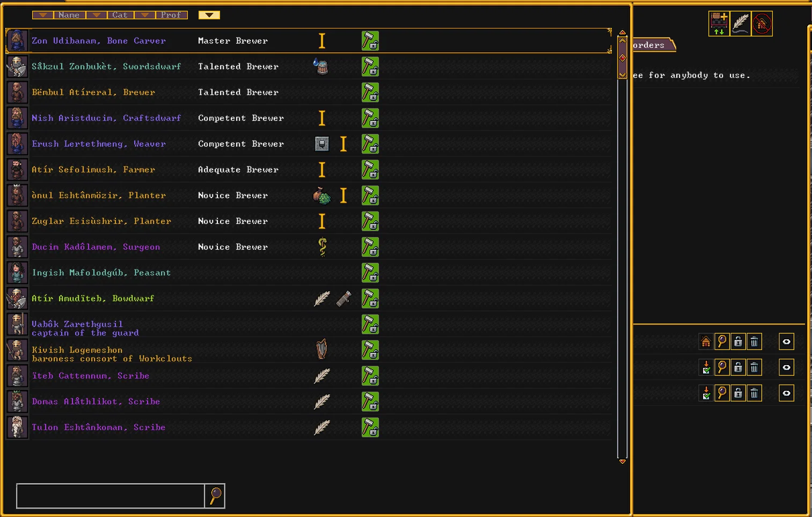Click the quill icon beside Domas Alåthlikot
Screen dimensions: 812x517
click(x=322, y=402)
